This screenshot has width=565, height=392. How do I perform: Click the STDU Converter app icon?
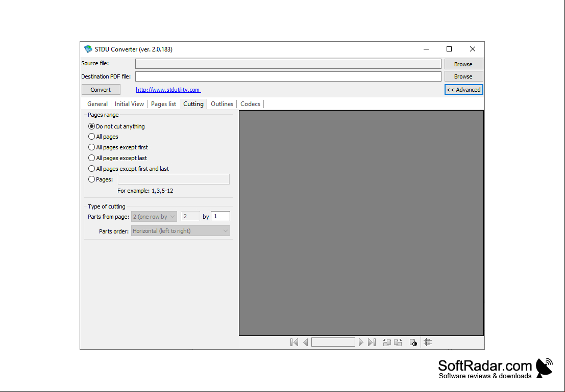88,49
